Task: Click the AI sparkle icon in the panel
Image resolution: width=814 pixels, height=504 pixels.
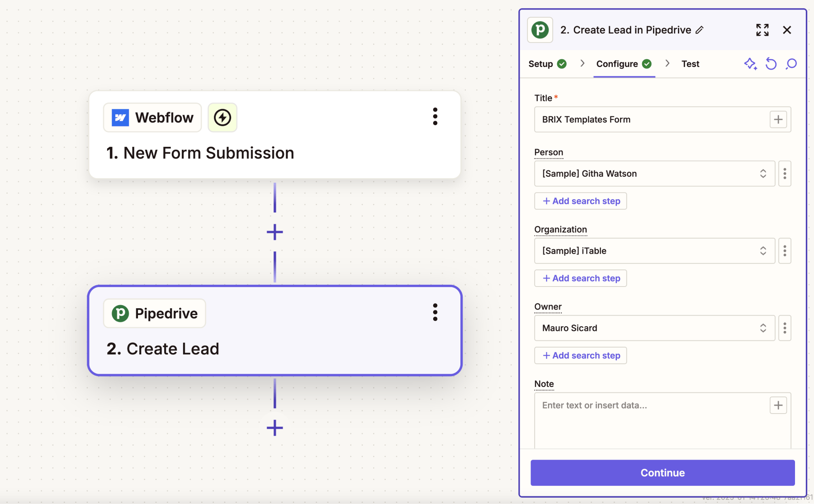Action: 751,64
